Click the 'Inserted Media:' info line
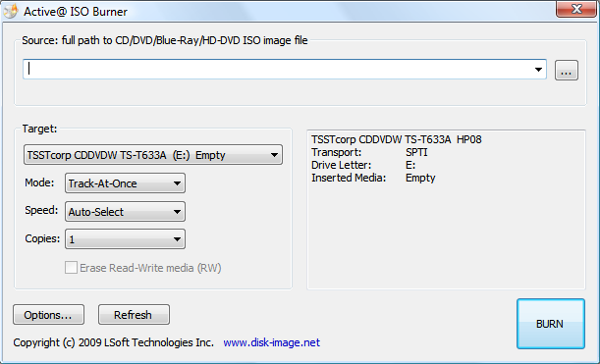The height and width of the screenshot is (364, 600). point(373,178)
